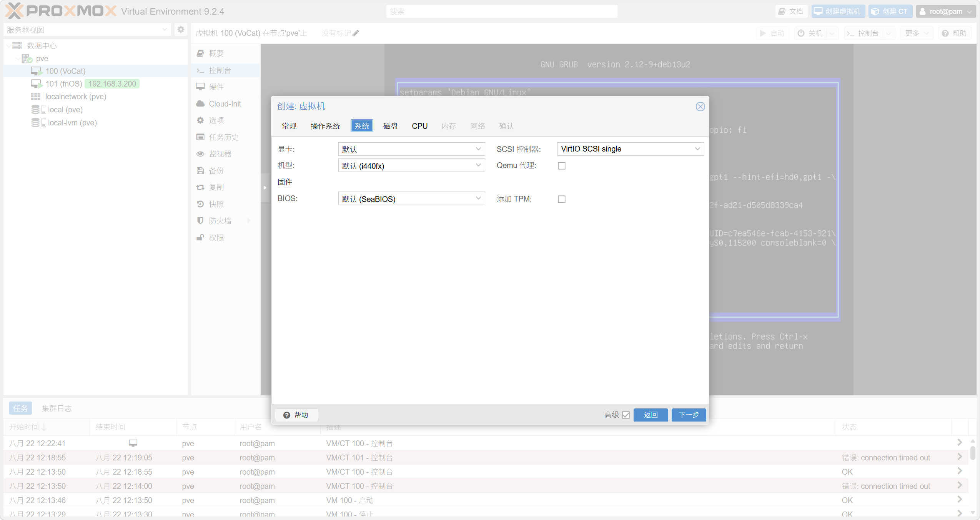Expand the firewall submenu arrow

[x=249, y=220]
